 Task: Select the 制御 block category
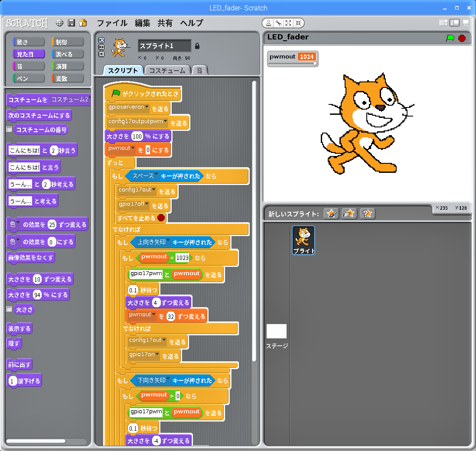(x=68, y=42)
